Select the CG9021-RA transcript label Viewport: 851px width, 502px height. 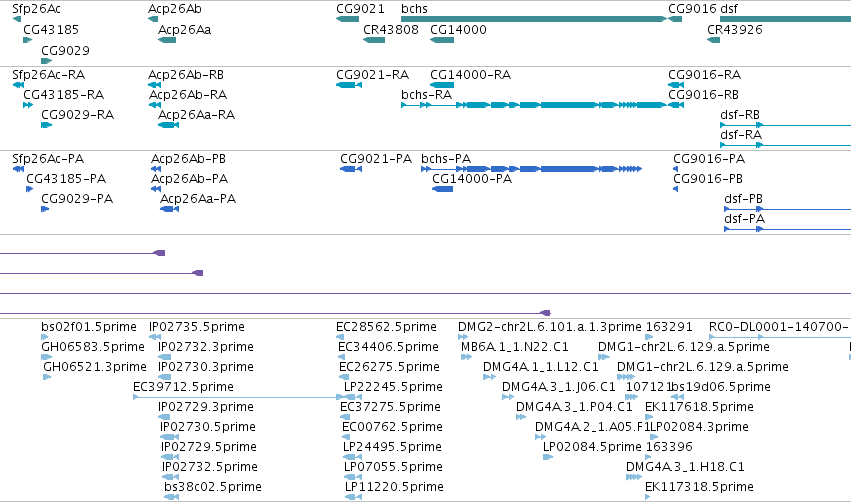point(372,74)
